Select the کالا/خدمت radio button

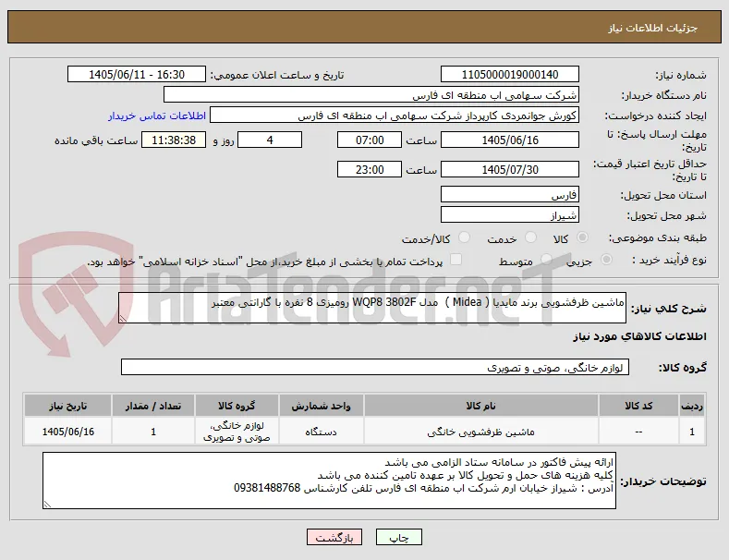tap(464, 237)
